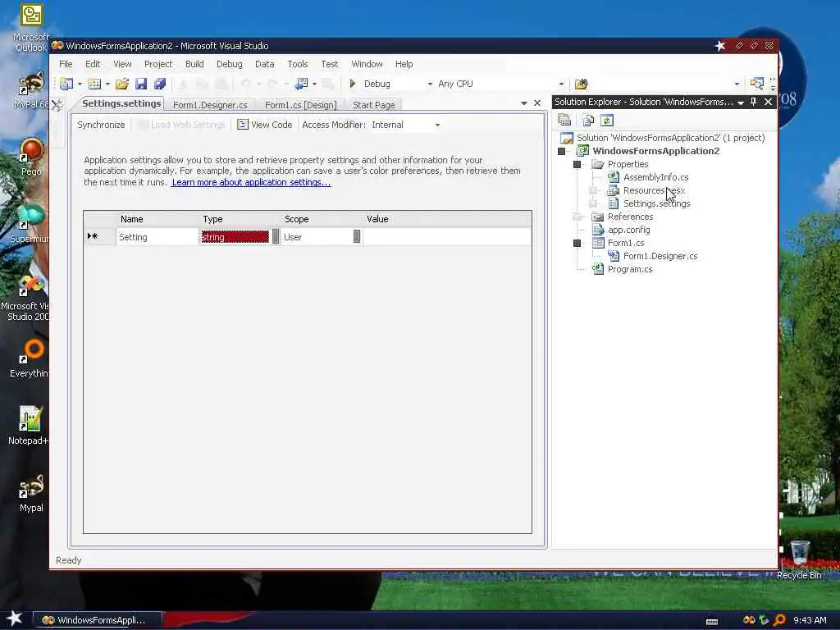Click the Value column header

tap(447, 219)
